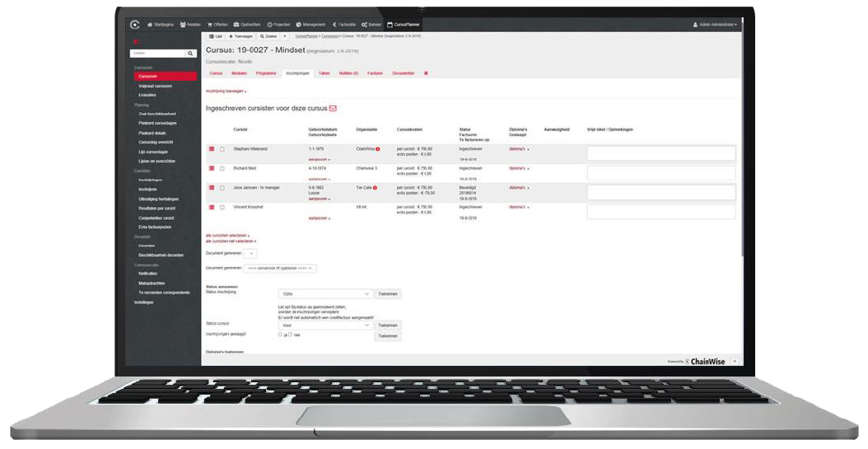Switch to the Notities tab
Screen dimensions: 868x449
coord(348,73)
